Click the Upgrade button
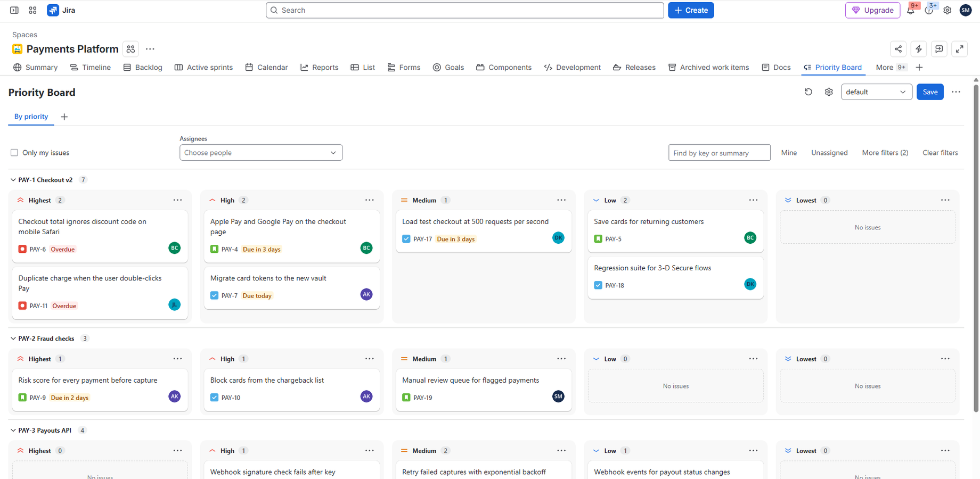980x479 pixels. click(x=872, y=10)
